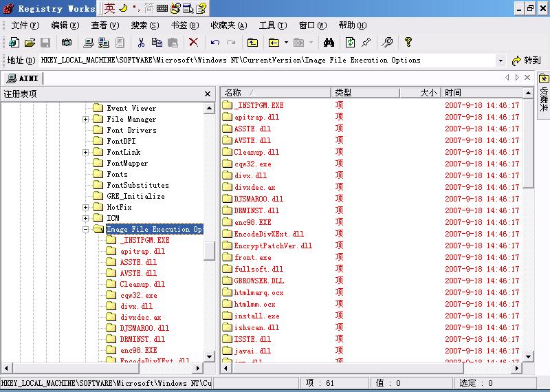Select GBROWSER.DLL in the right list
550x392 pixels.
click(258, 281)
